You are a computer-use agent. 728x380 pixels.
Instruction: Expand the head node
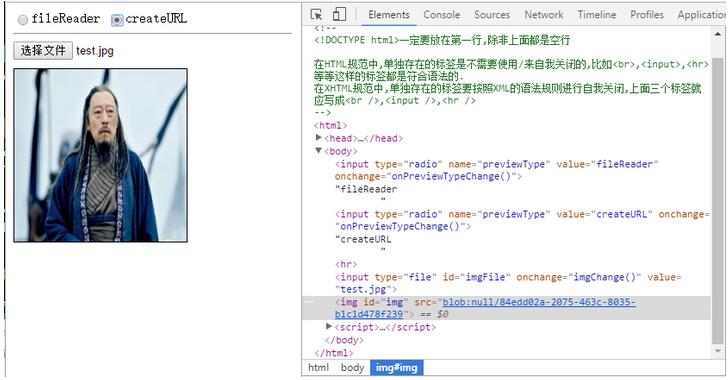point(318,138)
